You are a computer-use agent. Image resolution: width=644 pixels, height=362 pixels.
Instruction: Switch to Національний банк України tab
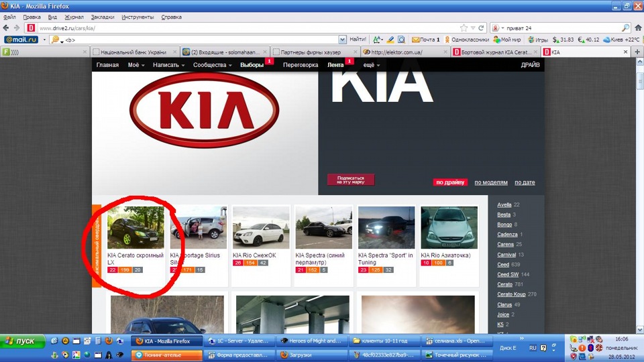[135, 52]
